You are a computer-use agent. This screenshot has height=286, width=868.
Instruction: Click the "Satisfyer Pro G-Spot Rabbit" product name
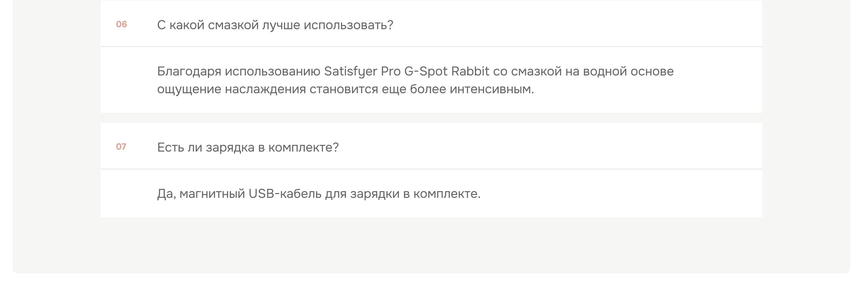click(406, 72)
